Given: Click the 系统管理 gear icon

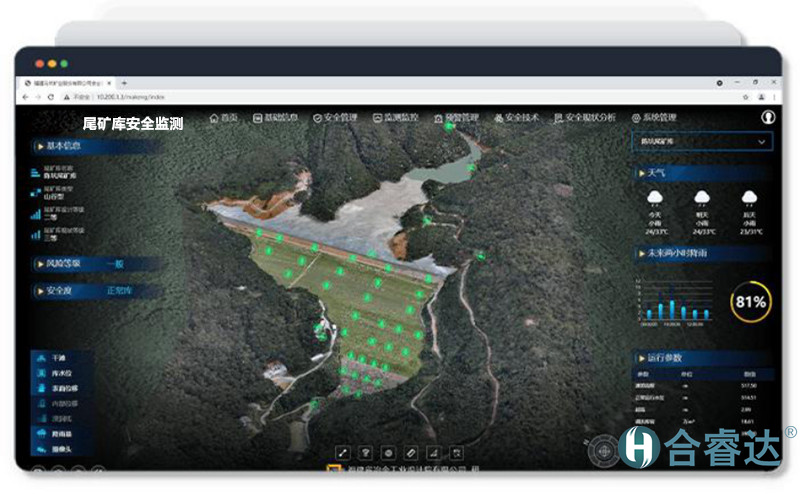Looking at the screenshot, I should (x=635, y=118).
